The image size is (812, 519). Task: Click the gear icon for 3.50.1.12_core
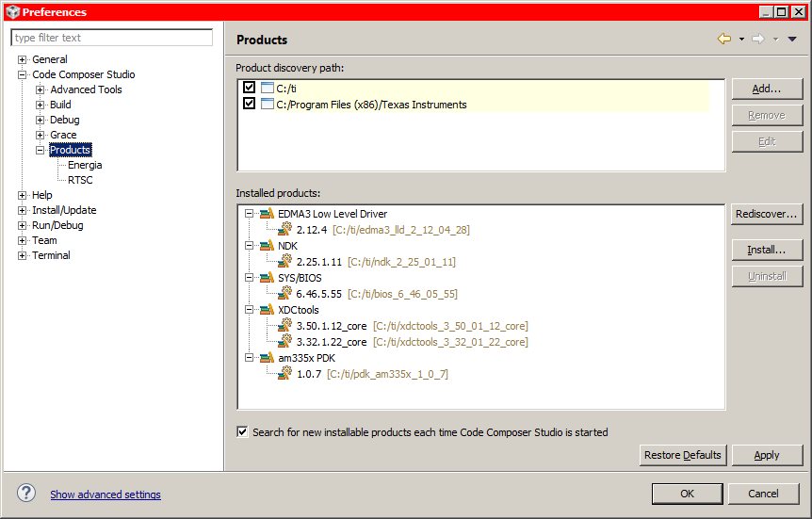284,325
